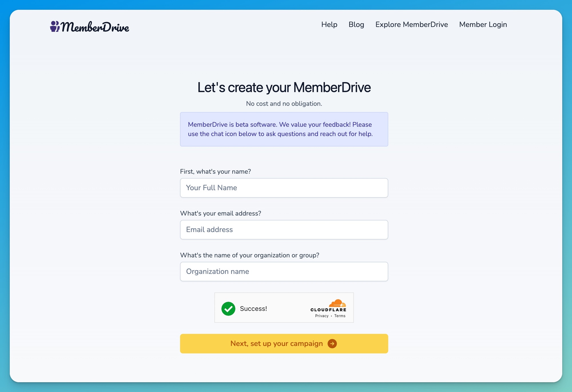Open Cloudflare Terms link
This screenshot has height=392, width=572.
(x=340, y=316)
